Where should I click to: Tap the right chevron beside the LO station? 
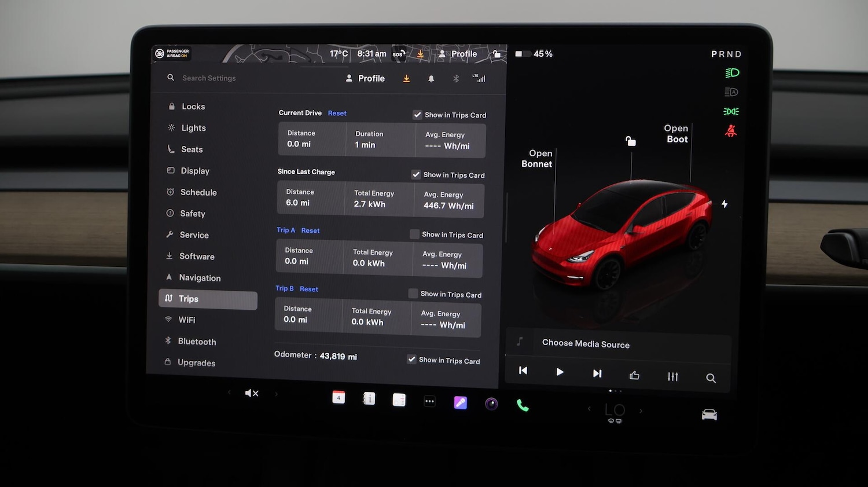pyautogui.click(x=641, y=409)
